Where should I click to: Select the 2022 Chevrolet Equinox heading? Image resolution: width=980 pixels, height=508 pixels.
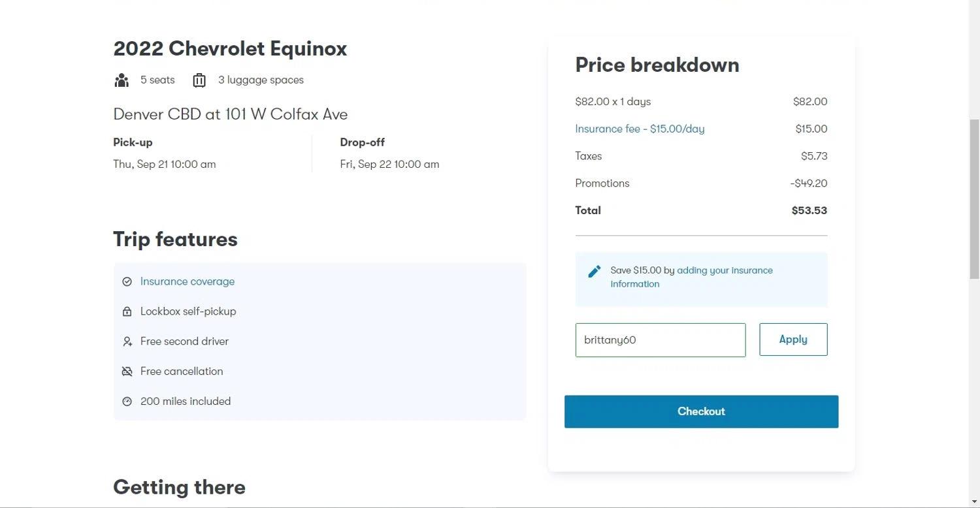click(230, 49)
